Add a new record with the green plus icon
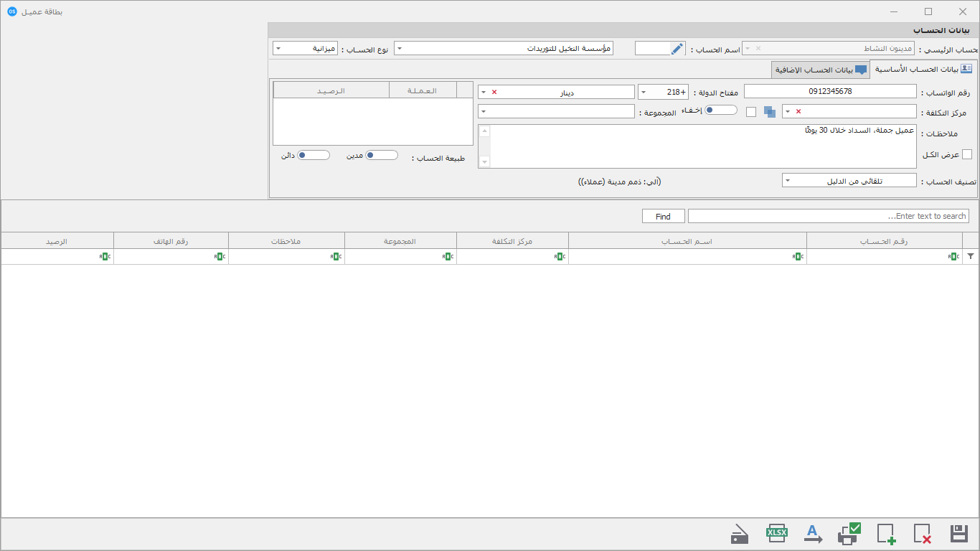Viewport: 980px width, 551px height. [886, 534]
